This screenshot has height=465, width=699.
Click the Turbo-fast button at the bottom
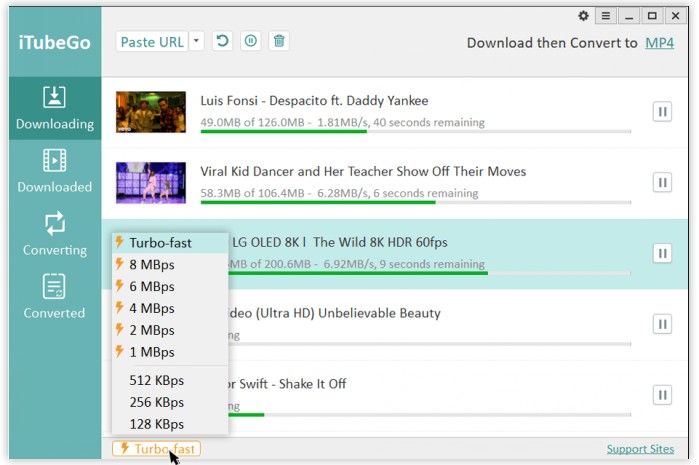(156, 449)
